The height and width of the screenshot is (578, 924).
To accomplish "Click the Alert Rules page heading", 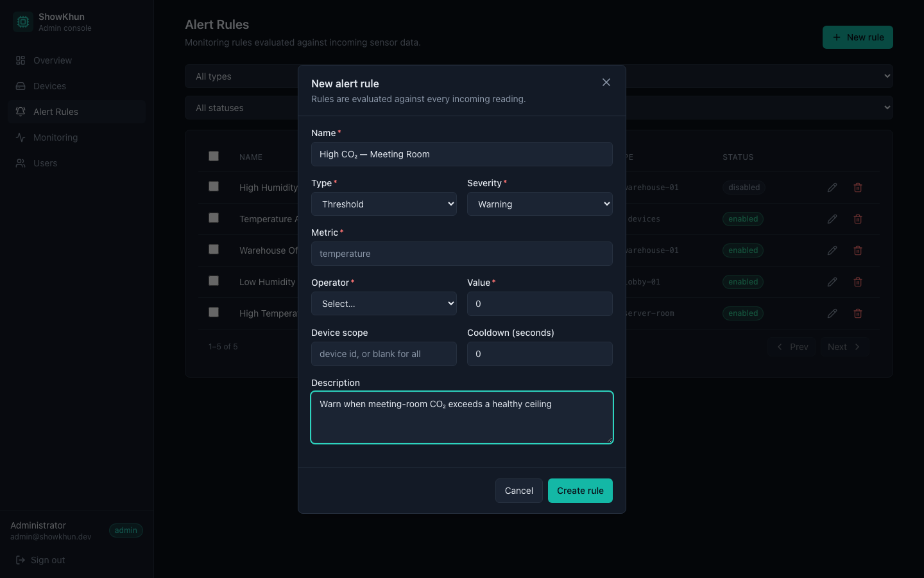I will [217, 24].
